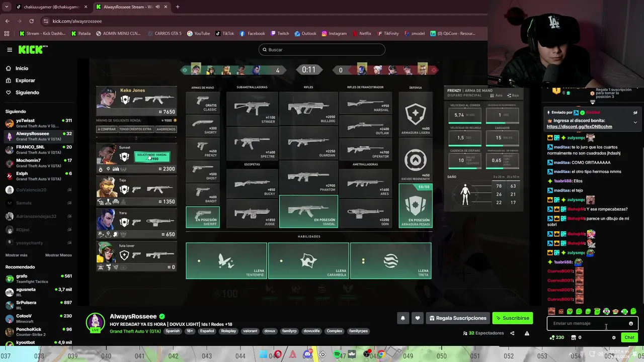Open the Twitch bookmark
The height and width of the screenshot is (362, 644).
(280, 34)
